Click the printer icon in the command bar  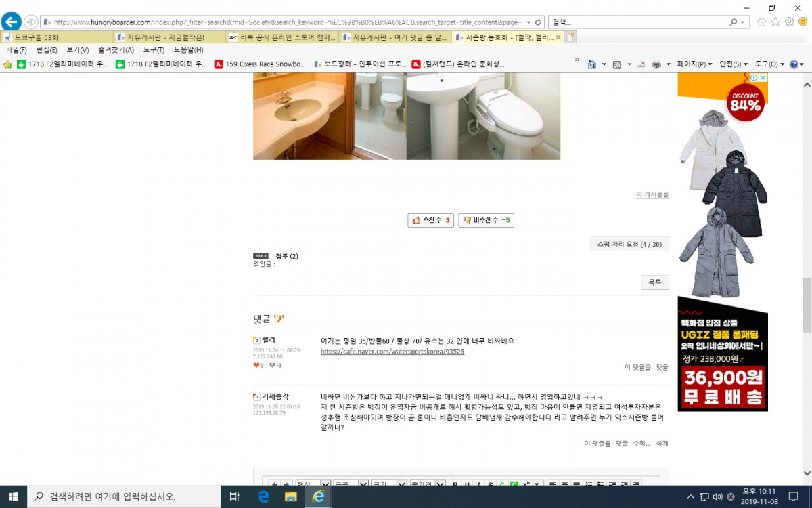[656, 64]
